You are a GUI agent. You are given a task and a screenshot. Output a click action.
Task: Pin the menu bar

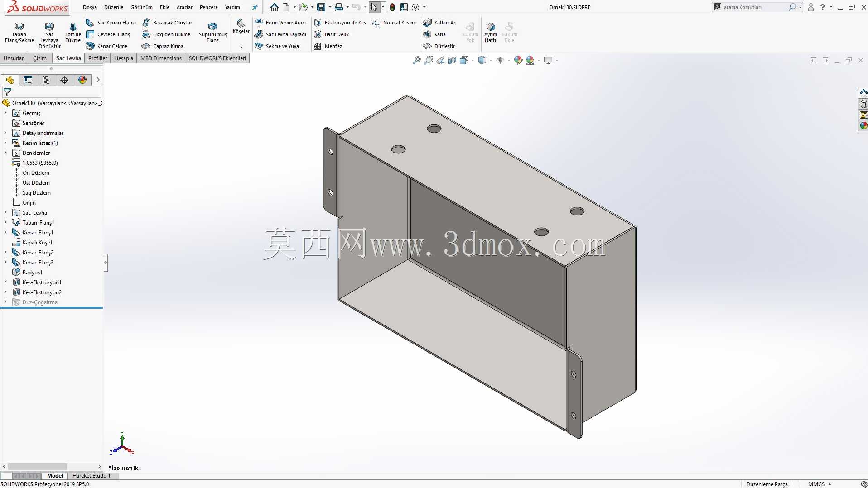pyautogui.click(x=255, y=7)
